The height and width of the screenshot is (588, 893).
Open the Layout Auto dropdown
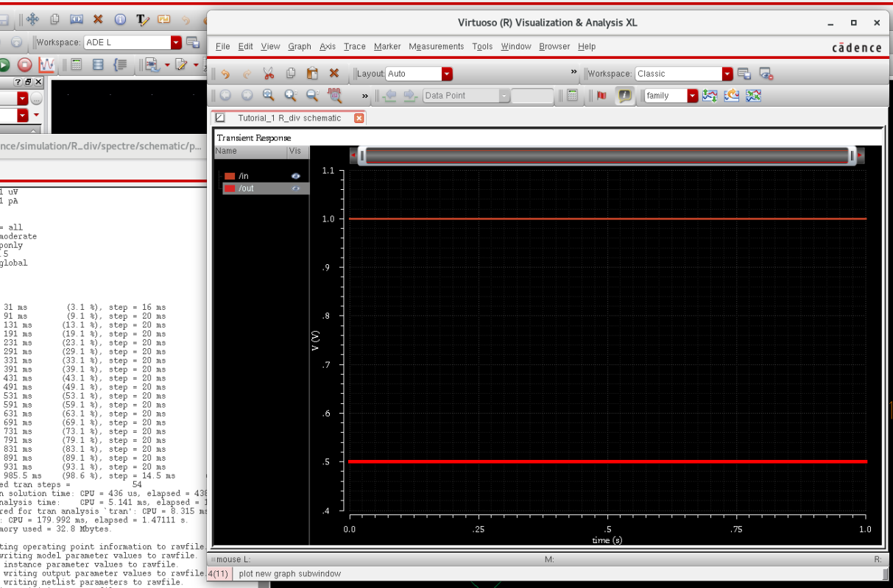click(x=446, y=74)
